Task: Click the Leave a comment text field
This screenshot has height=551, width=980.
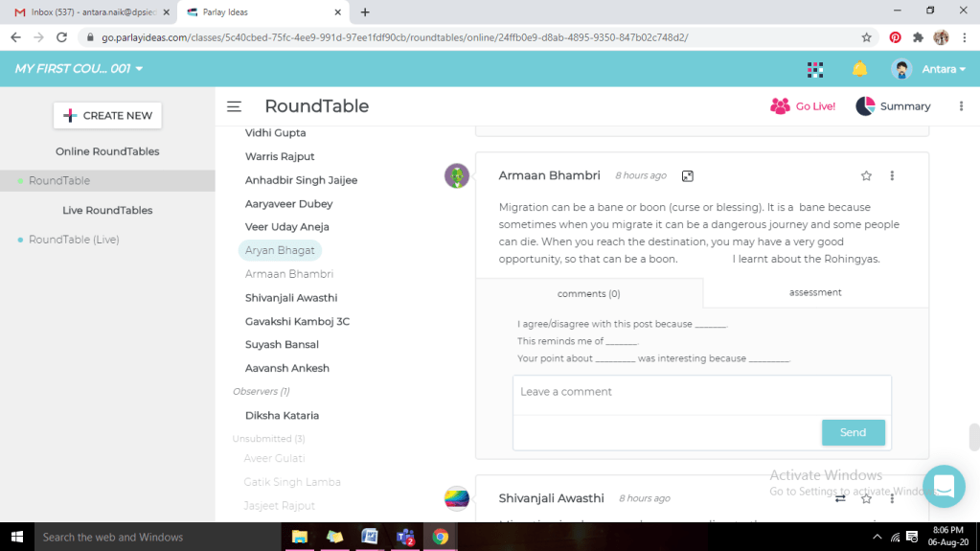Action: point(701,393)
